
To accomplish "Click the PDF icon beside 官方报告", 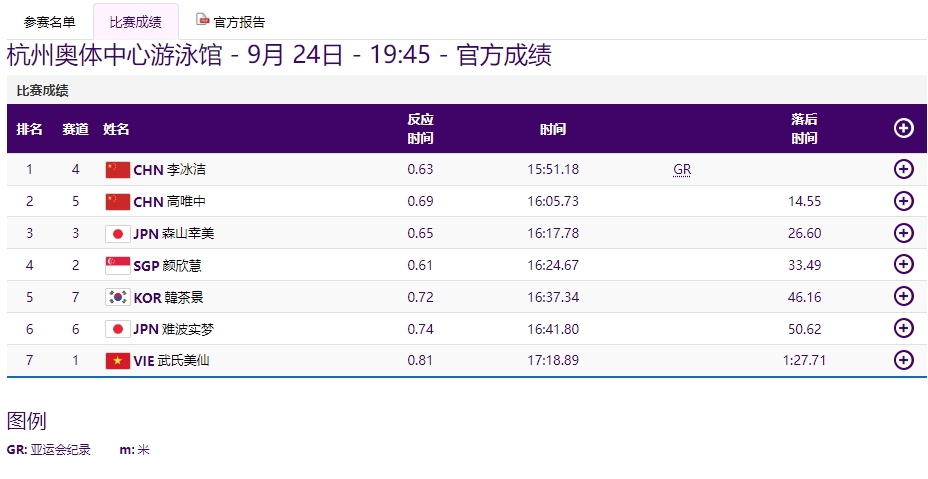I will [x=203, y=20].
